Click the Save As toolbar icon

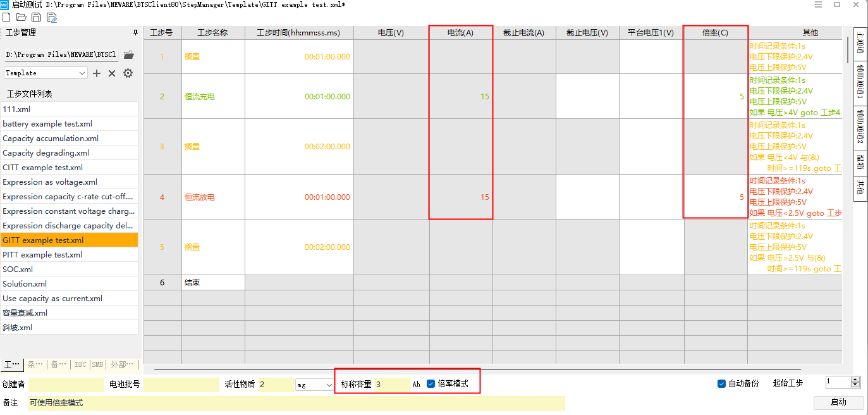(x=52, y=18)
